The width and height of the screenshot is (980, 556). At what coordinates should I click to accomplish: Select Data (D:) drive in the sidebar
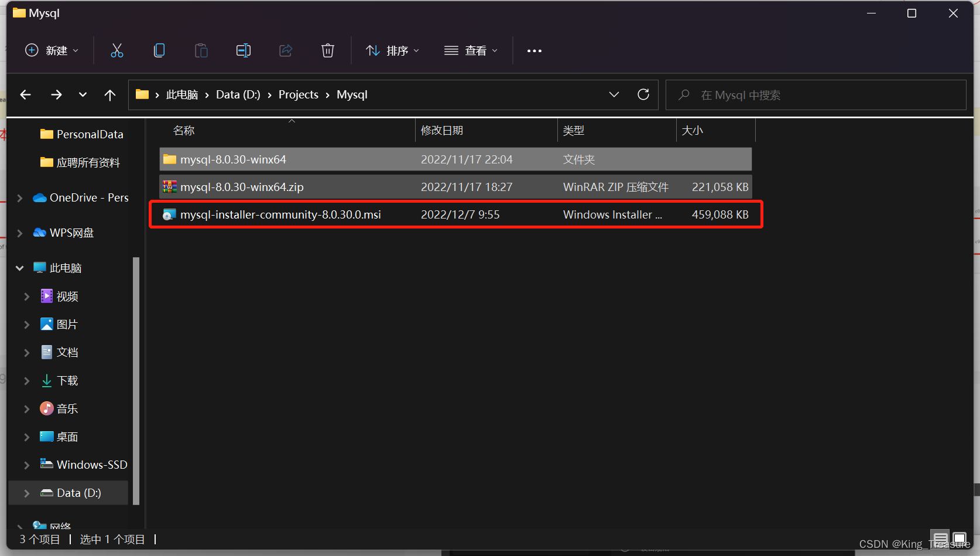click(x=71, y=493)
